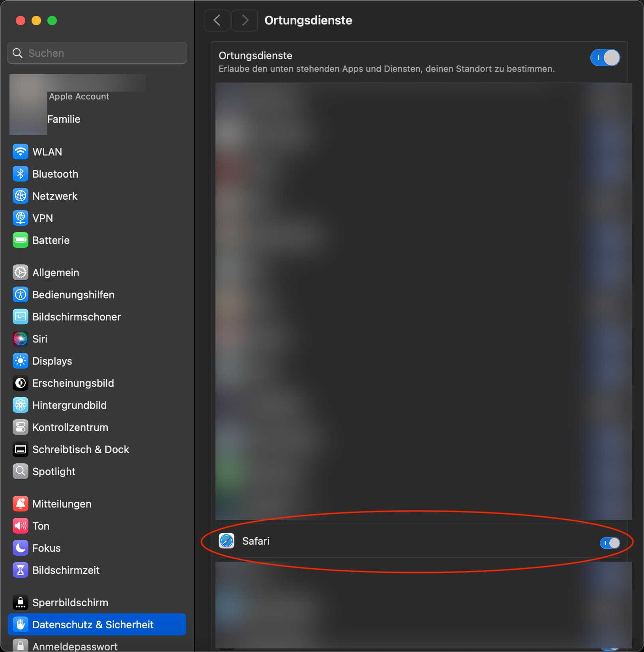Click the Batterie icon
Screen dimensions: 644x652
click(x=21, y=240)
